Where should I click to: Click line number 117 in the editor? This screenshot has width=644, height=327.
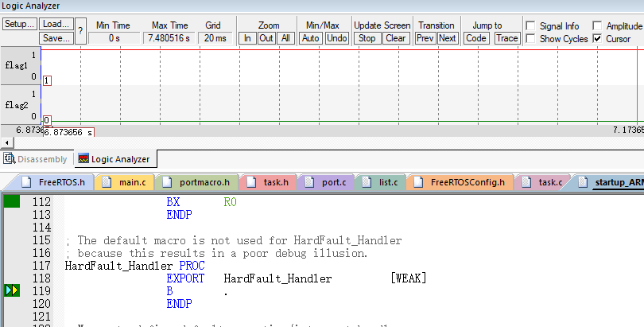tap(41, 266)
